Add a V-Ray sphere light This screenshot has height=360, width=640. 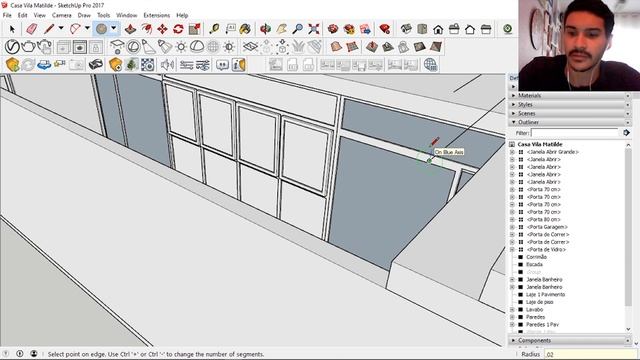pyautogui.click(x=133, y=47)
